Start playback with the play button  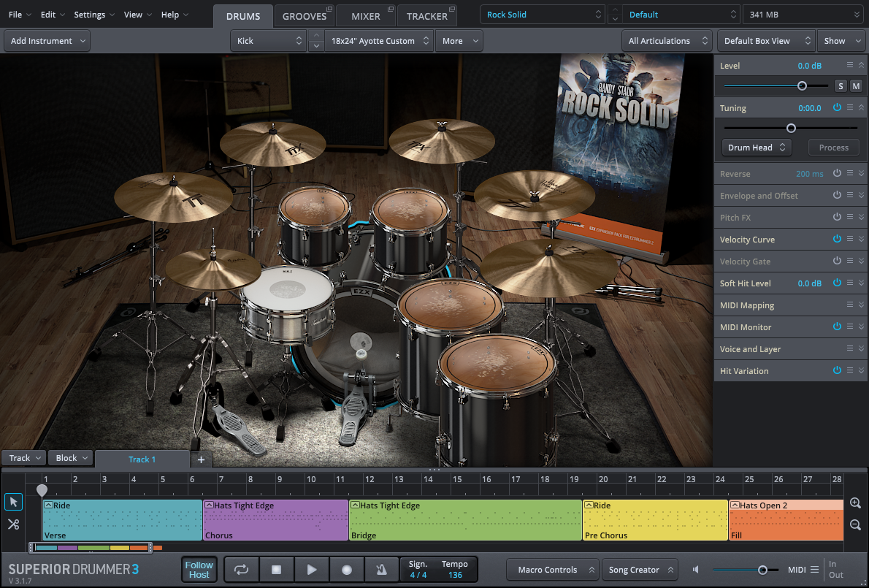point(312,570)
